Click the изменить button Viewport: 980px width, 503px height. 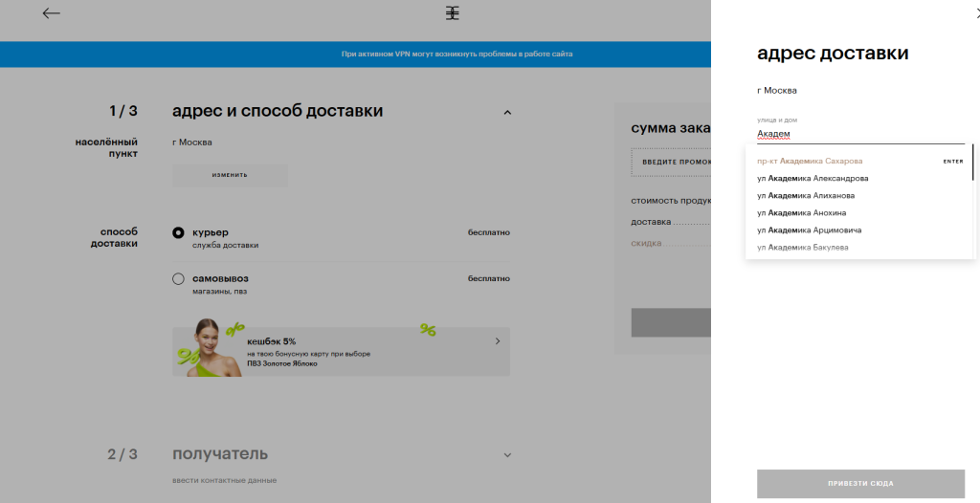230,175
